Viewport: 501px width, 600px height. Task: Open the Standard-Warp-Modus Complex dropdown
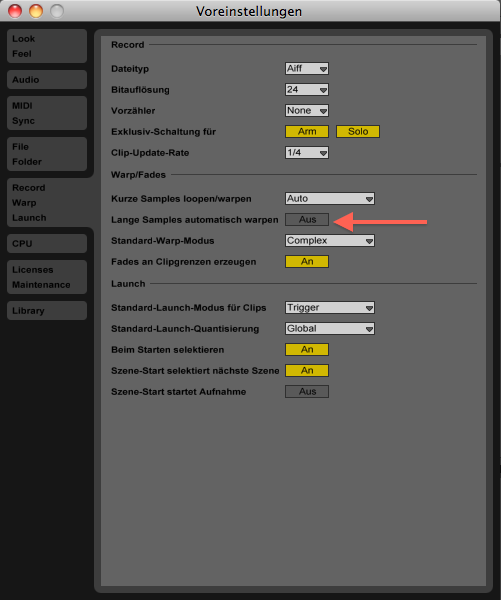click(x=330, y=241)
